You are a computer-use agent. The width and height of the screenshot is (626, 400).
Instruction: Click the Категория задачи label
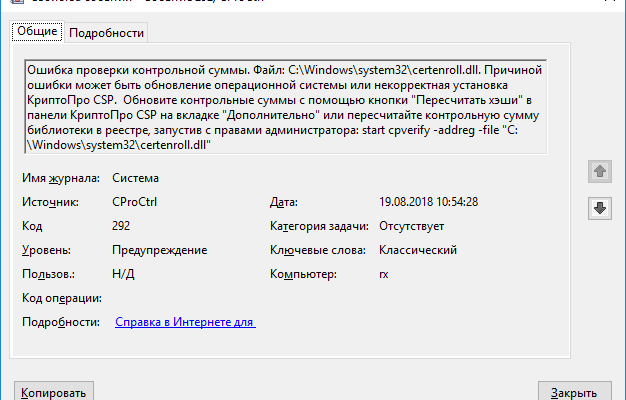[x=319, y=226]
